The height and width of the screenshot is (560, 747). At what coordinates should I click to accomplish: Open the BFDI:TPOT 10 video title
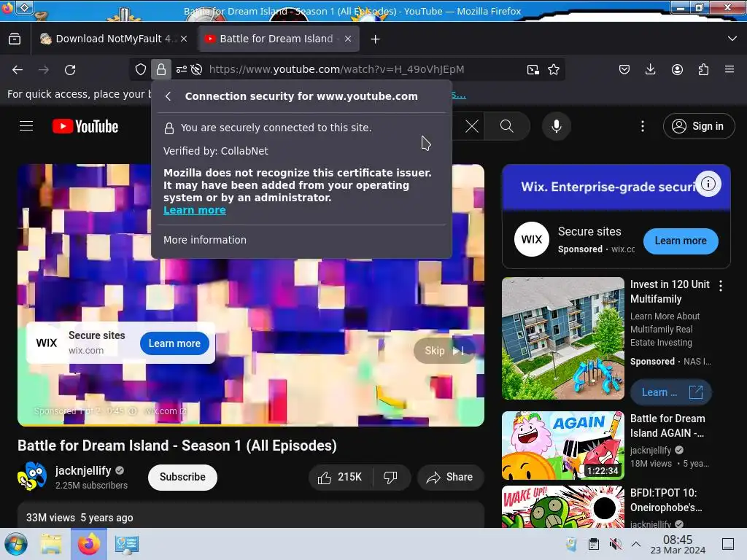tap(665, 500)
